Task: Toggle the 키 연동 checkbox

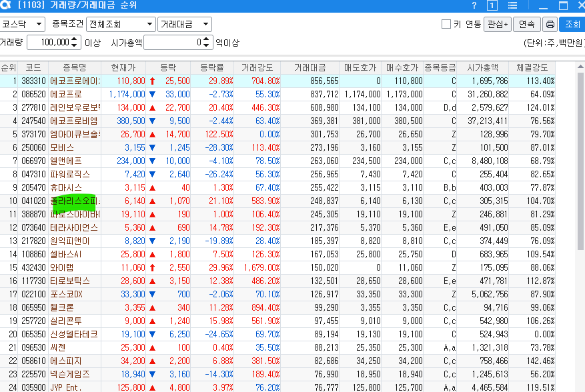Action: point(446,24)
